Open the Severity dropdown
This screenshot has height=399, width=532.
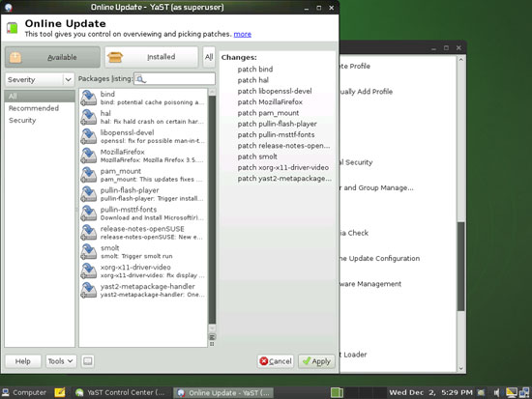click(x=40, y=79)
